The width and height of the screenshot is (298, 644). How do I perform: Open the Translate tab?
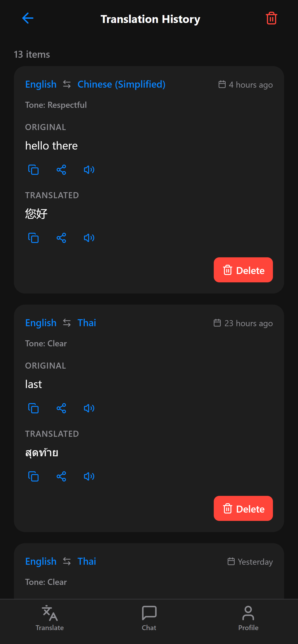click(x=49, y=618)
